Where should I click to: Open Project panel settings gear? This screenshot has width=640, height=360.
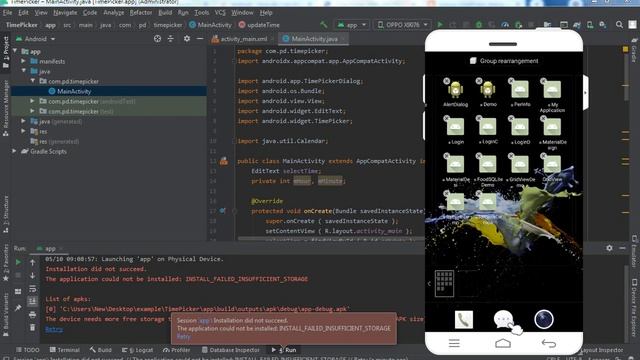click(x=187, y=39)
